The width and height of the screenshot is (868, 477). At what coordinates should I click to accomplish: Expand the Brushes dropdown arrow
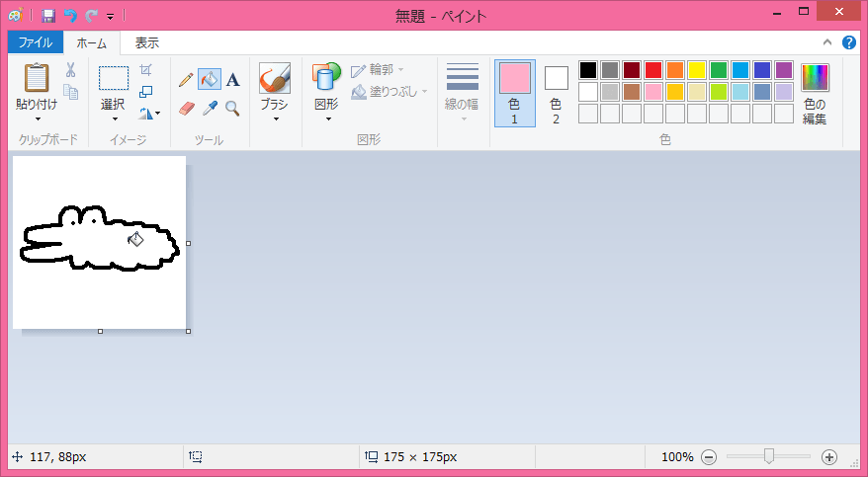coord(276,119)
